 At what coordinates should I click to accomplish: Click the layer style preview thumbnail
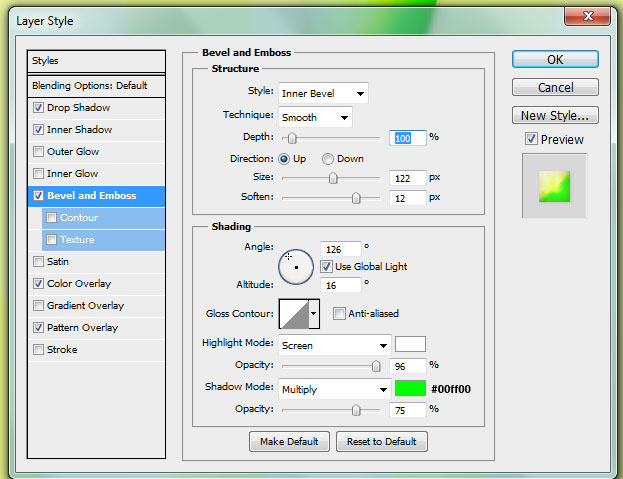[x=554, y=185]
